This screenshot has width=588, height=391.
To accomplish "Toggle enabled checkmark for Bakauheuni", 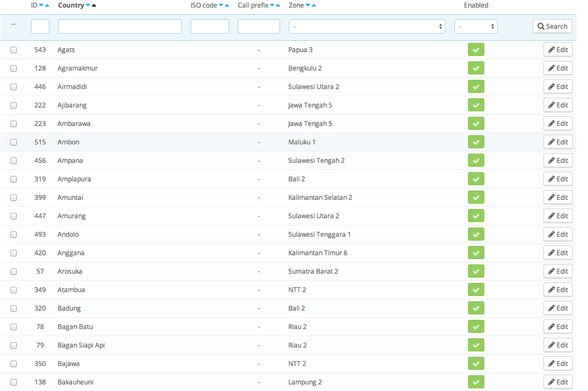I will [x=476, y=382].
